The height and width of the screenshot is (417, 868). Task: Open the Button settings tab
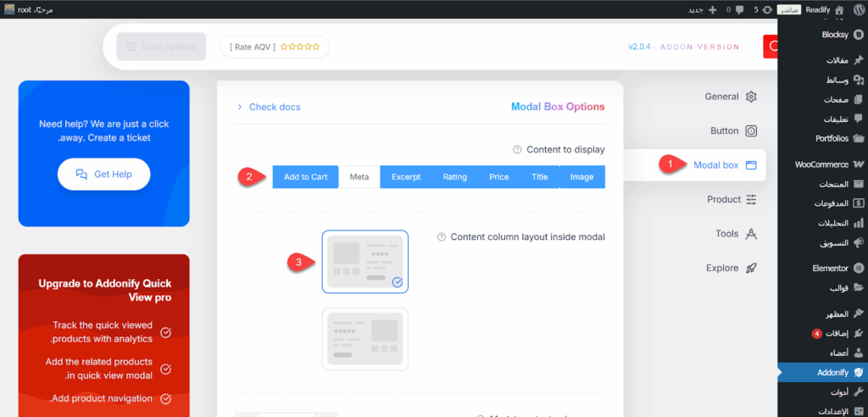[733, 131]
